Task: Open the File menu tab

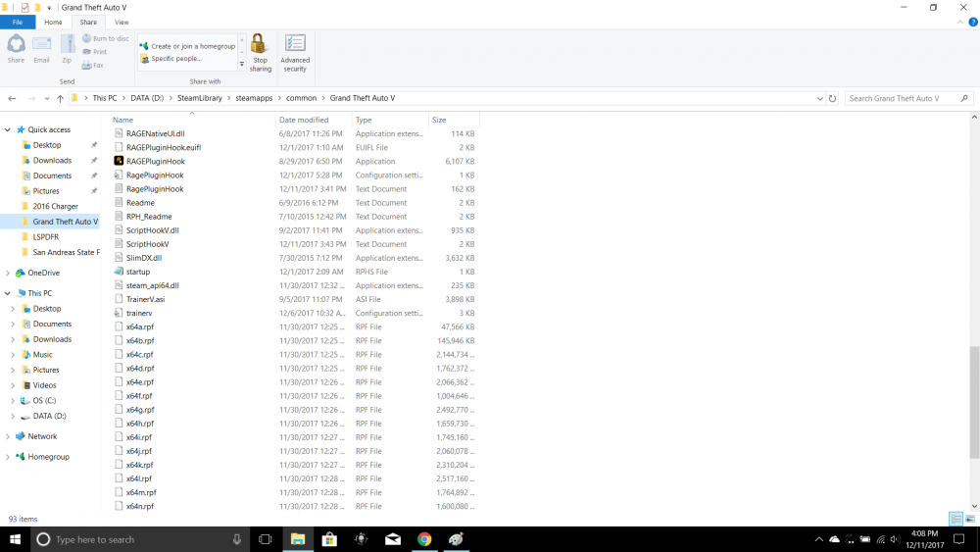Action: [18, 22]
